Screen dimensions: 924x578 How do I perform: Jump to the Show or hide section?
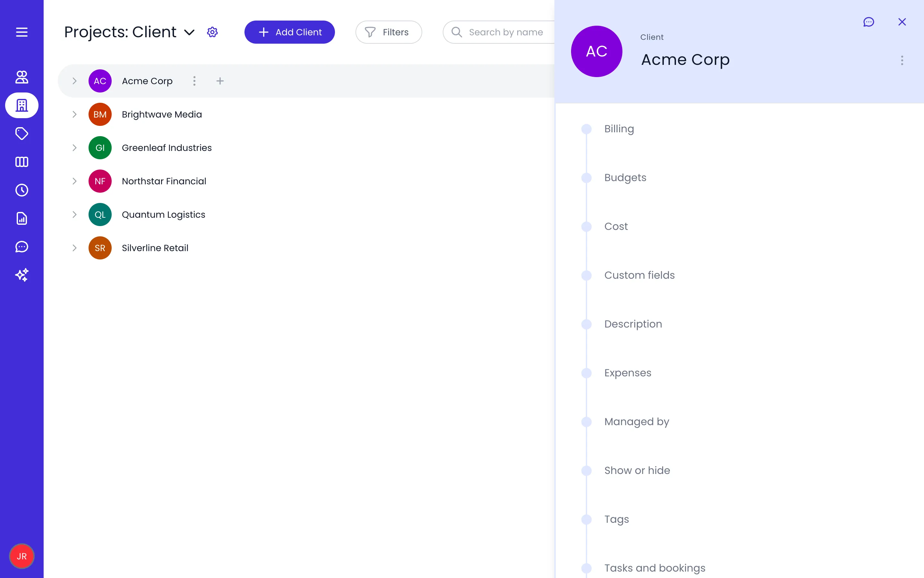click(637, 470)
